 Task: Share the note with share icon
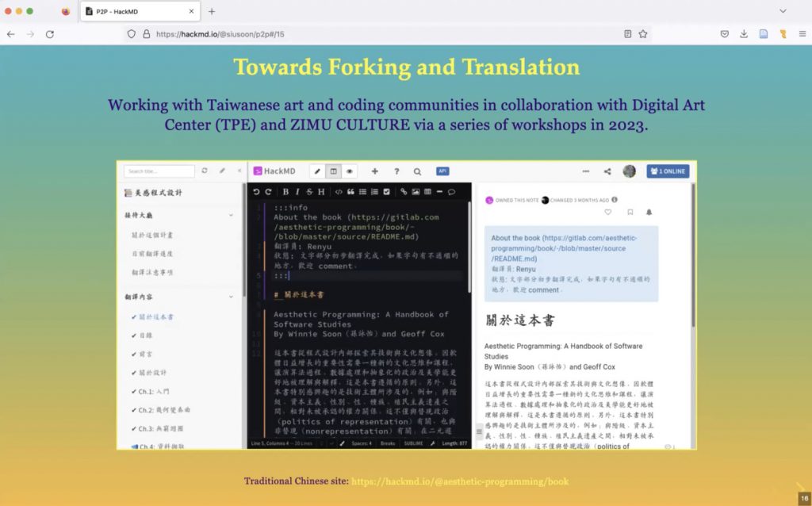607,171
